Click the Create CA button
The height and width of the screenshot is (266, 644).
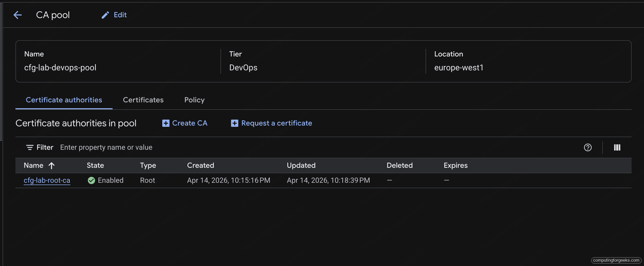(190, 123)
